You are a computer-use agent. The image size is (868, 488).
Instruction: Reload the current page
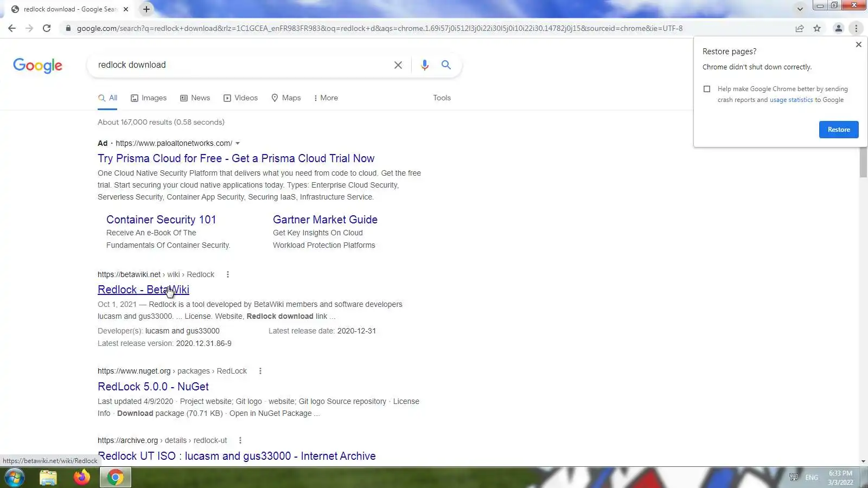coord(47,28)
